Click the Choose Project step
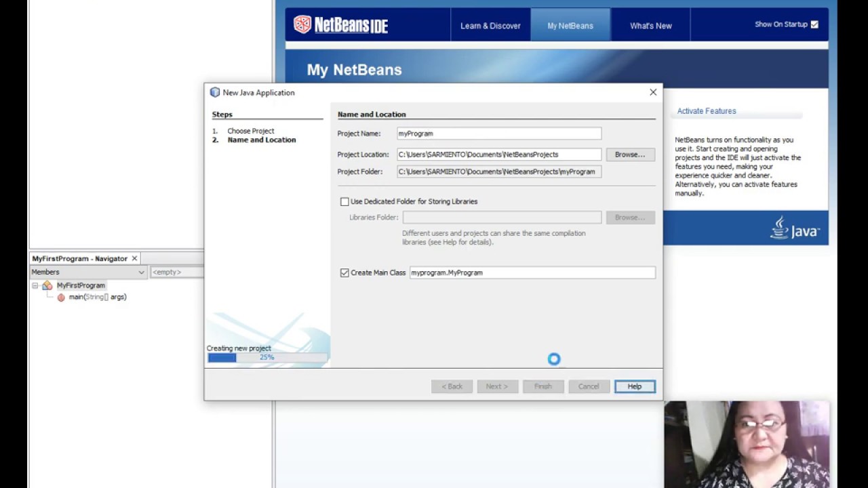This screenshot has width=868, height=488. (250, 131)
